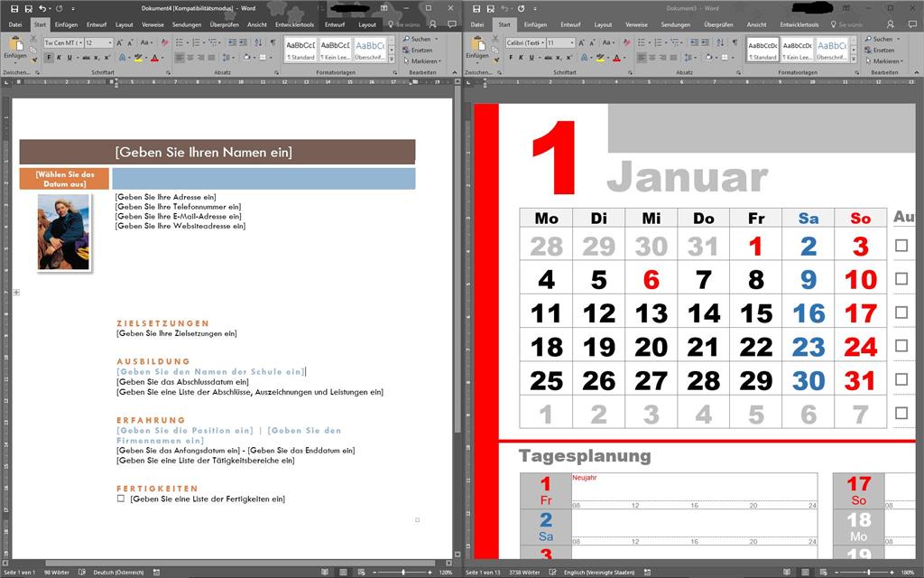The width and height of the screenshot is (924, 578).
Task: Clear all formatting in Dokument4 ribbon
Action: [164, 43]
